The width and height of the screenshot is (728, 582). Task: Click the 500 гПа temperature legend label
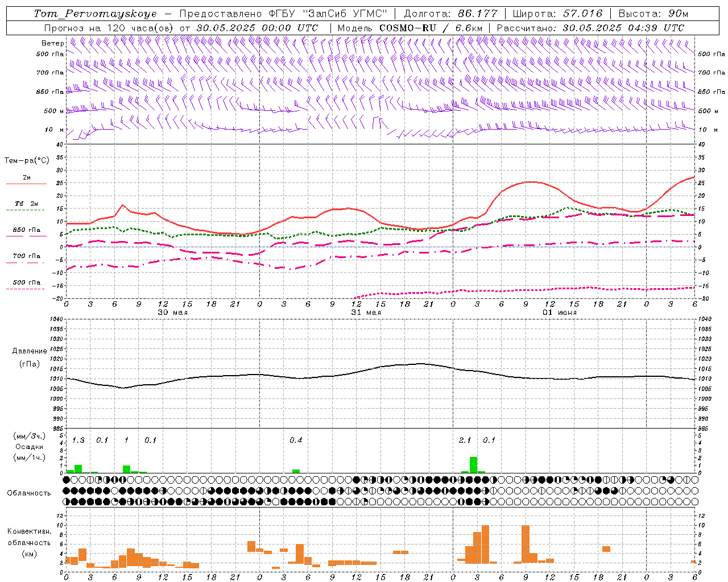click(27, 282)
